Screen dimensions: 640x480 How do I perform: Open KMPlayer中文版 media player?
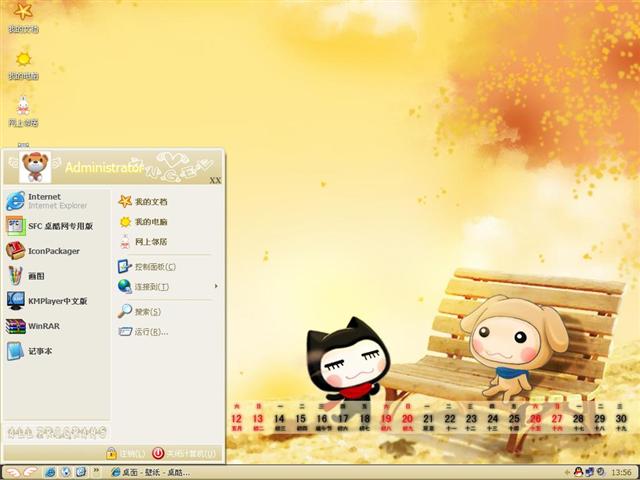tap(56, 301)
